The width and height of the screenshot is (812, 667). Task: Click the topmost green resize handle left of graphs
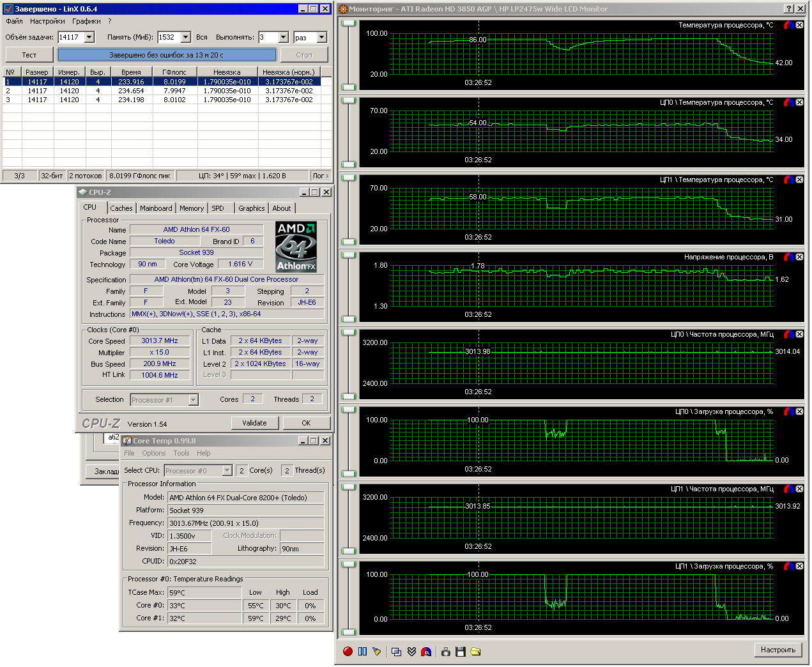click(348, 23)
